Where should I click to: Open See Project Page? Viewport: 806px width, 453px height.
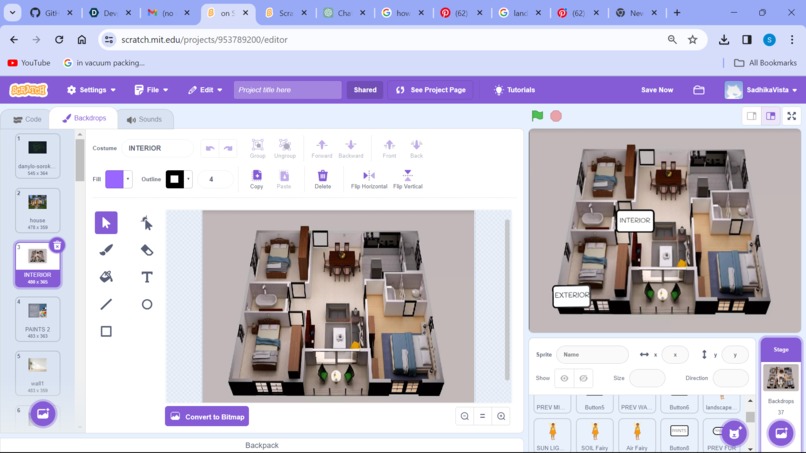(x=431, y=90)
